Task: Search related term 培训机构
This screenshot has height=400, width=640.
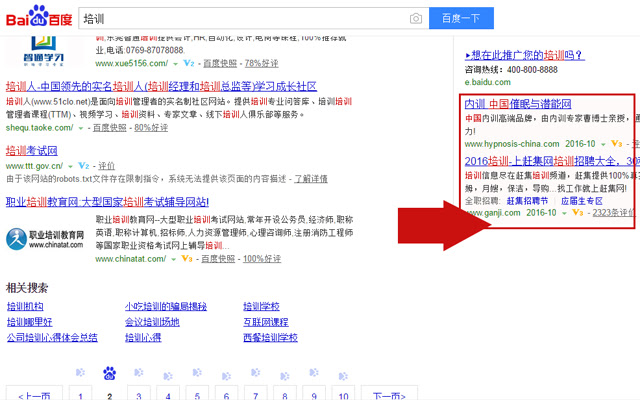Action: coord(25,307)
